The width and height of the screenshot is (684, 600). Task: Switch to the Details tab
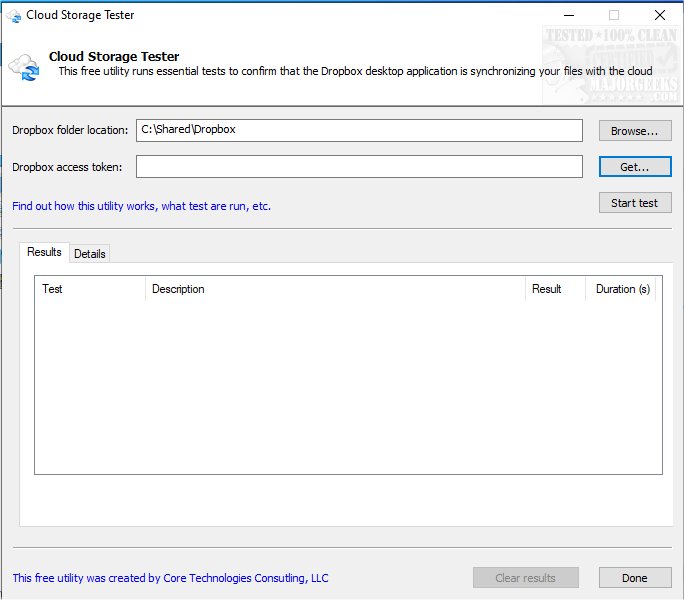click(90, 254)
